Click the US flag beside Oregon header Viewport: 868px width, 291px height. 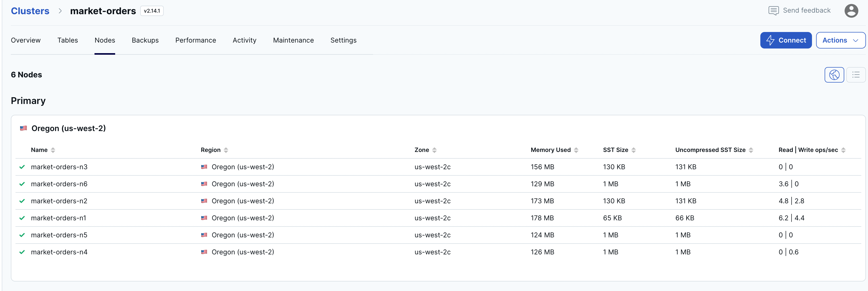pos(23,128)
